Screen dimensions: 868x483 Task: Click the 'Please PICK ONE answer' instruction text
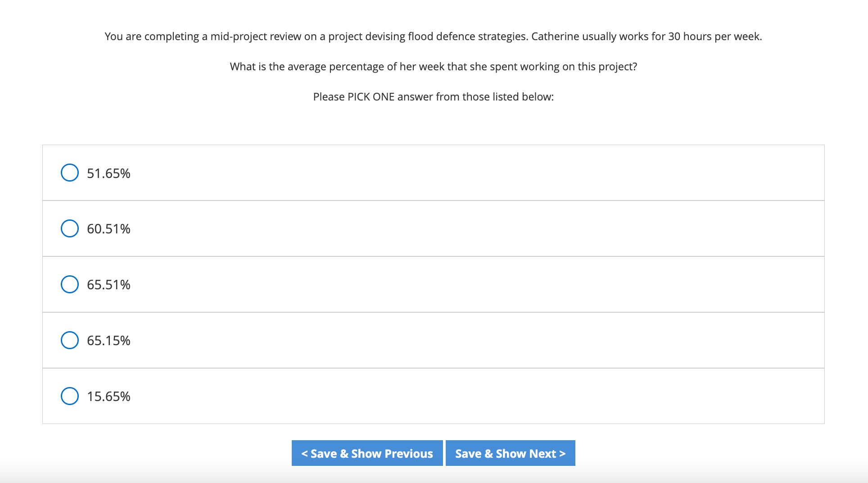point(434,97)
